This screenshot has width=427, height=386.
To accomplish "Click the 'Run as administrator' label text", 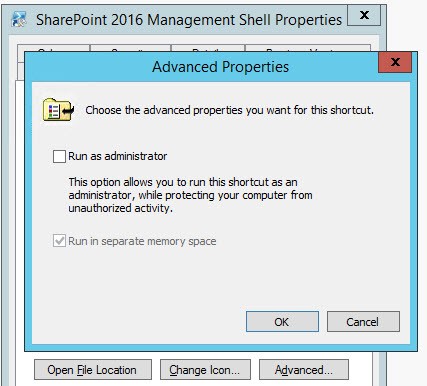I will [x=118, y=156].
